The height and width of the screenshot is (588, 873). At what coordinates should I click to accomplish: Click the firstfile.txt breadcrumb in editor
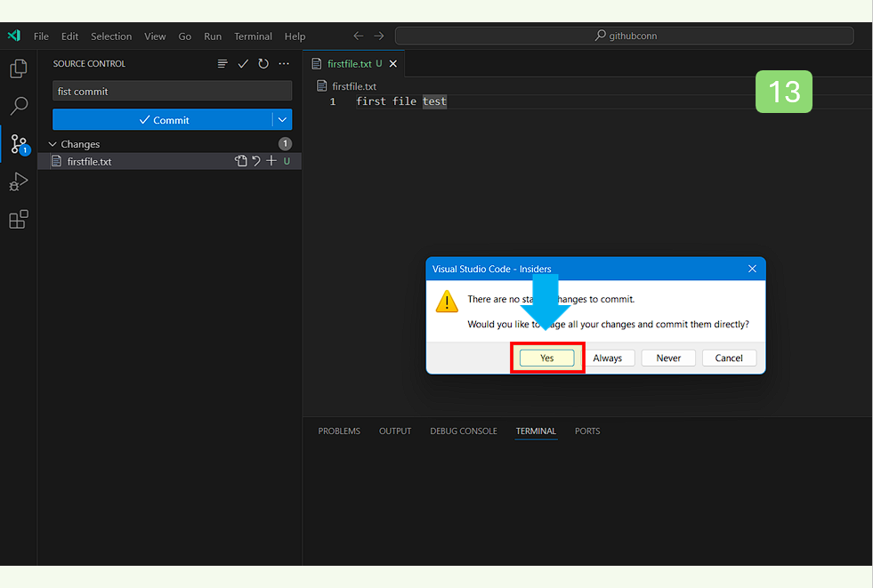pyautogui.click(x=354, y=86)
